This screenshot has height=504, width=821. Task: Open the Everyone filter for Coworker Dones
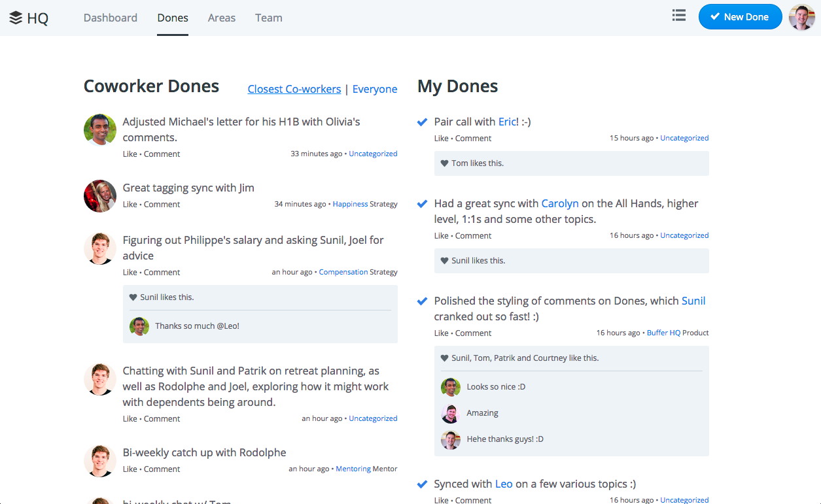[x=374, y=89]
